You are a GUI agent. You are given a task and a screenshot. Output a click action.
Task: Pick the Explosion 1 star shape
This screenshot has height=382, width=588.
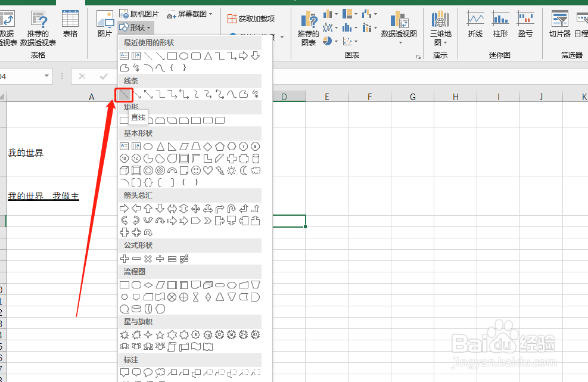tap(124, 334)
